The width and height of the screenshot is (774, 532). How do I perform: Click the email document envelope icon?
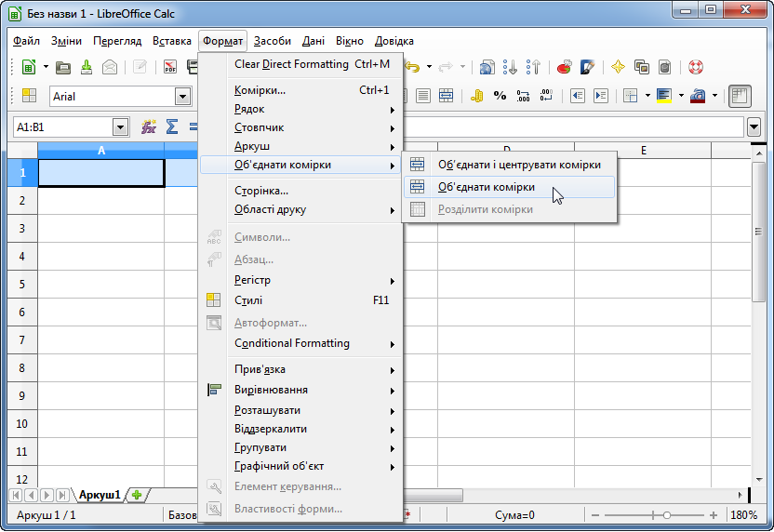(110, 67)
